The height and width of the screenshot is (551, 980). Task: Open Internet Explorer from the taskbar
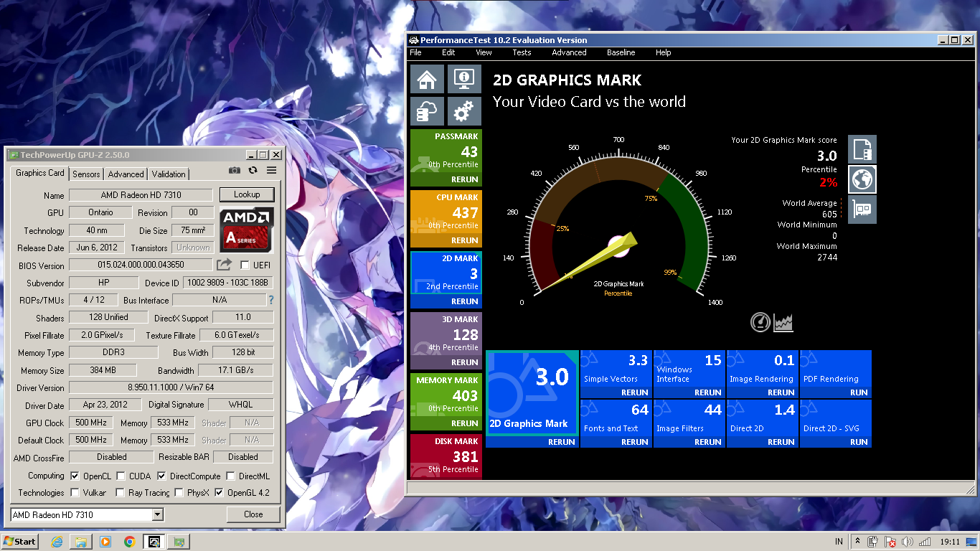click(x=57, y=542)
